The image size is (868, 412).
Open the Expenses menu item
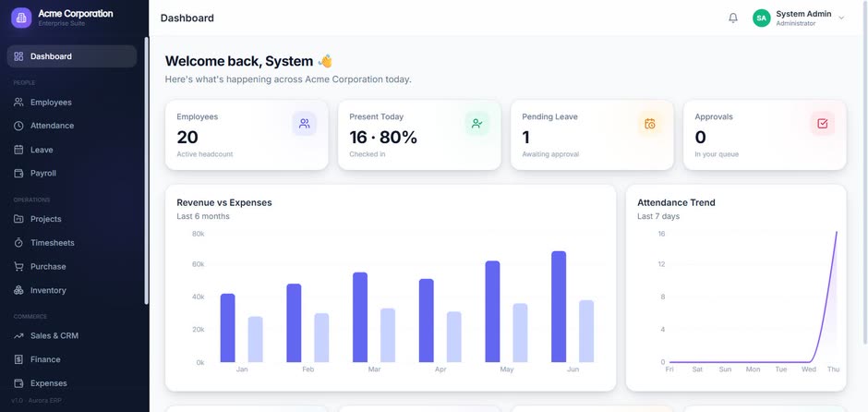72,383
